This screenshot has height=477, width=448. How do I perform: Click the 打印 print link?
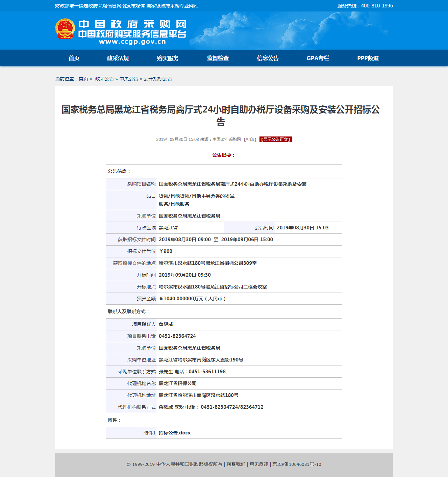[x=250, y=140]
